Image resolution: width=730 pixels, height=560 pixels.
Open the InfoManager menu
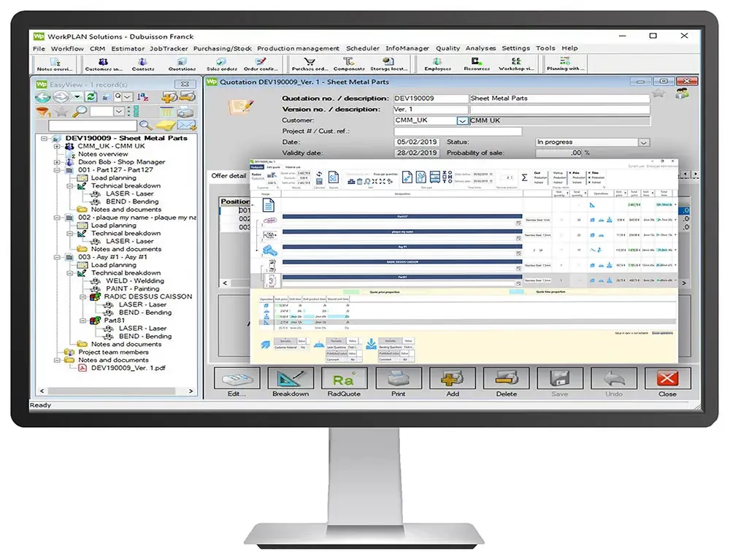tap(407, 48)
